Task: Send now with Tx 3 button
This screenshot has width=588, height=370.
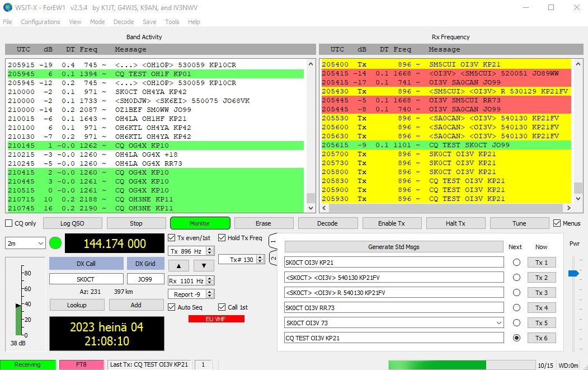Action: coord(542,293)
